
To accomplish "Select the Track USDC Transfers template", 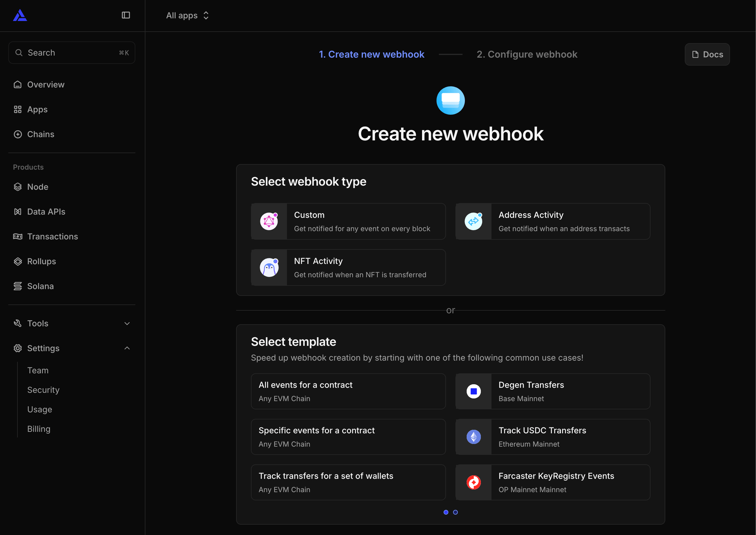I will [553, 437].
